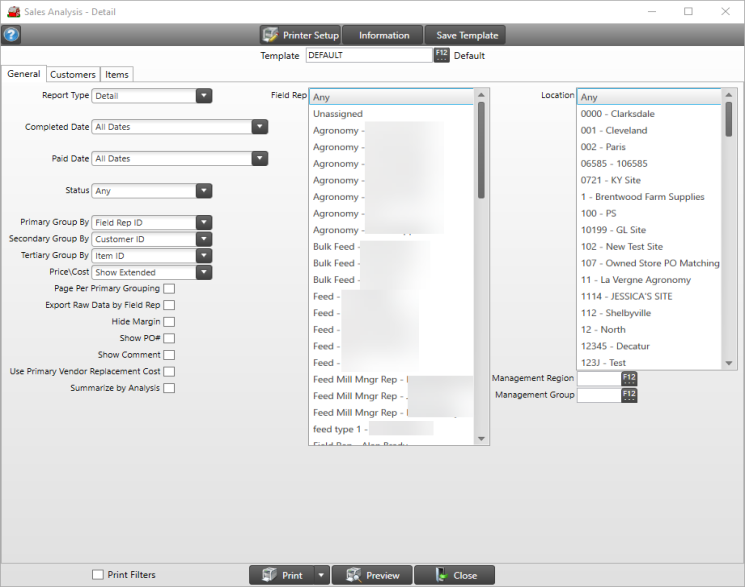Click the Information button

384,35
